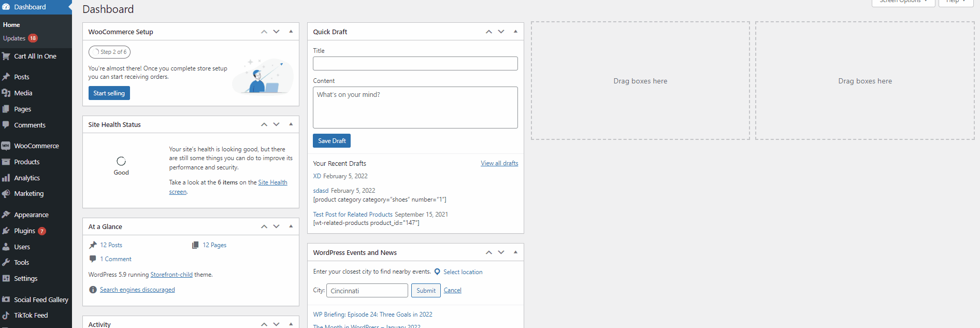Screen dimensions: 980x328
Task: Click the TikTok Feed icon in sidebar
Action: click(6, 315)
